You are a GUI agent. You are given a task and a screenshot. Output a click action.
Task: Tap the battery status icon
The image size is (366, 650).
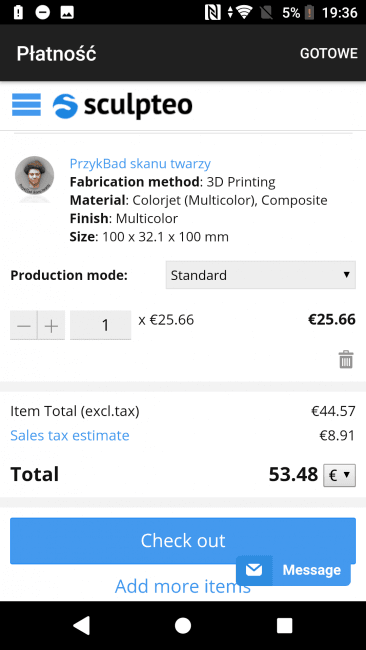pos(309,12)
